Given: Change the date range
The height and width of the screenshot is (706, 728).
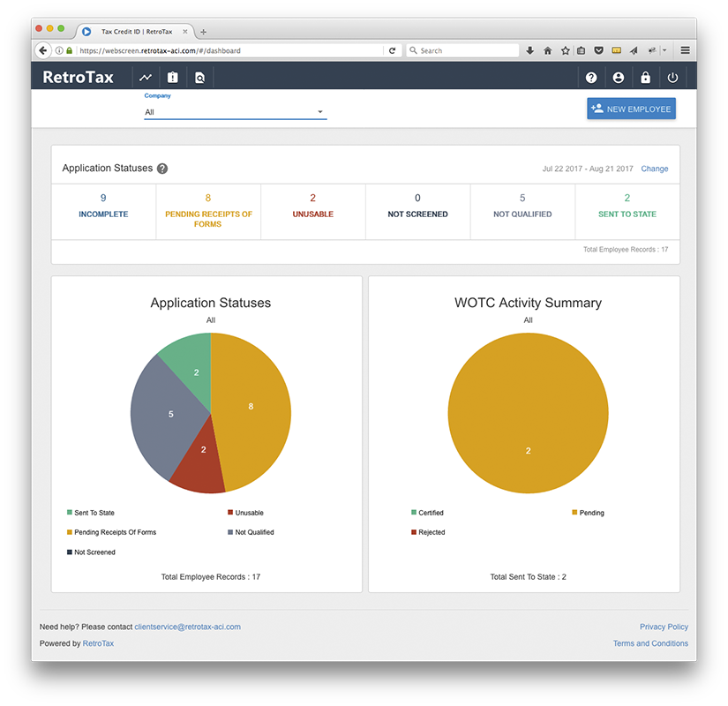Looking at the screenshot, I should point(655,169).
